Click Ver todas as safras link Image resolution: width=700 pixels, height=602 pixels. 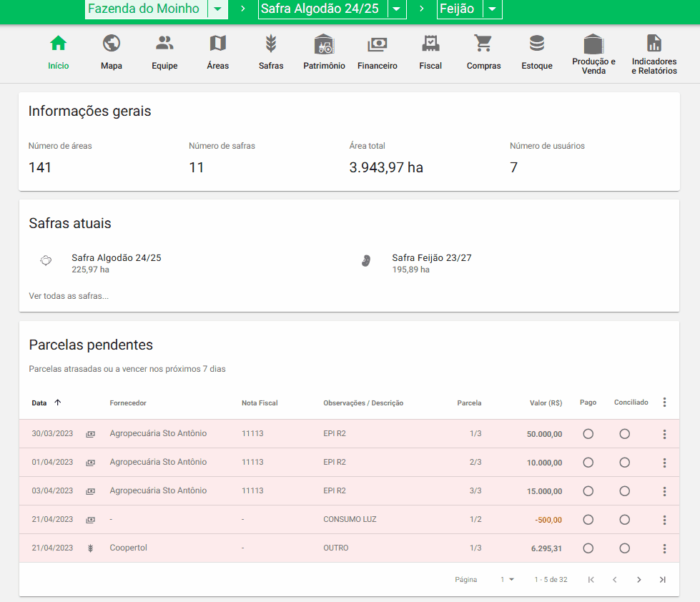69,296
